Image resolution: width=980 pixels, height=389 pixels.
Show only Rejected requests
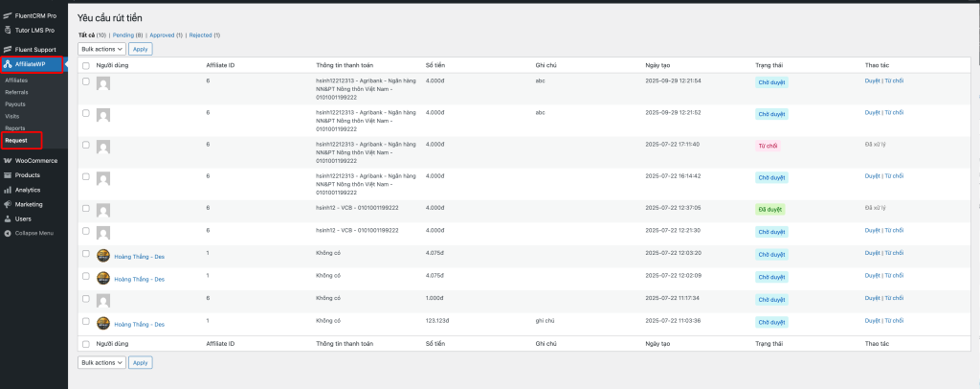(202, 34)
